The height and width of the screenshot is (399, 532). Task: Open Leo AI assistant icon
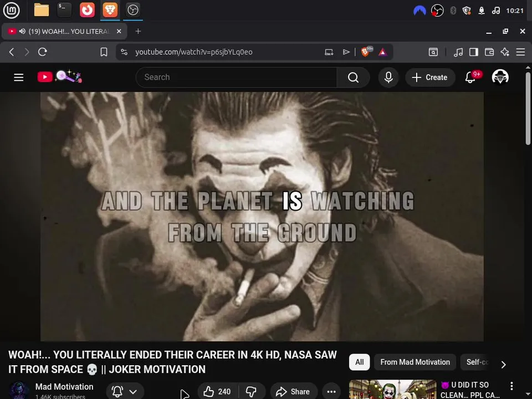pos(505,52)
